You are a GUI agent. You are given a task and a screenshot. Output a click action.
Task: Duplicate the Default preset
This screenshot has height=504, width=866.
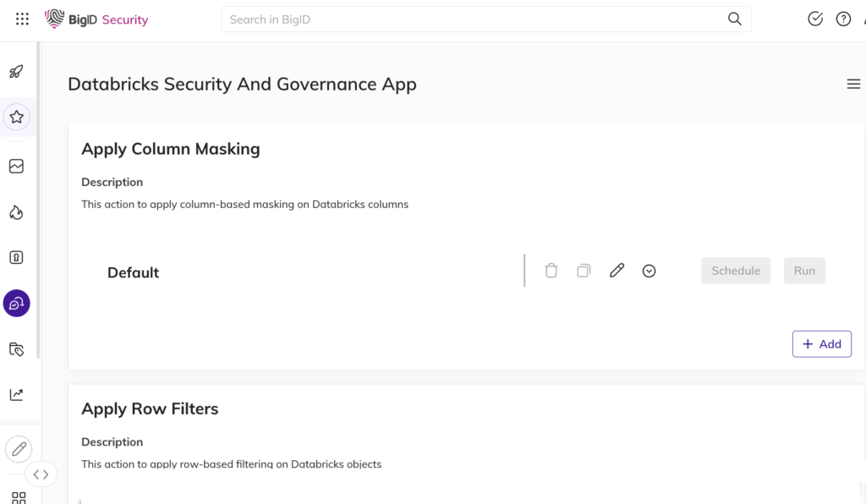[x=584, y=271]
